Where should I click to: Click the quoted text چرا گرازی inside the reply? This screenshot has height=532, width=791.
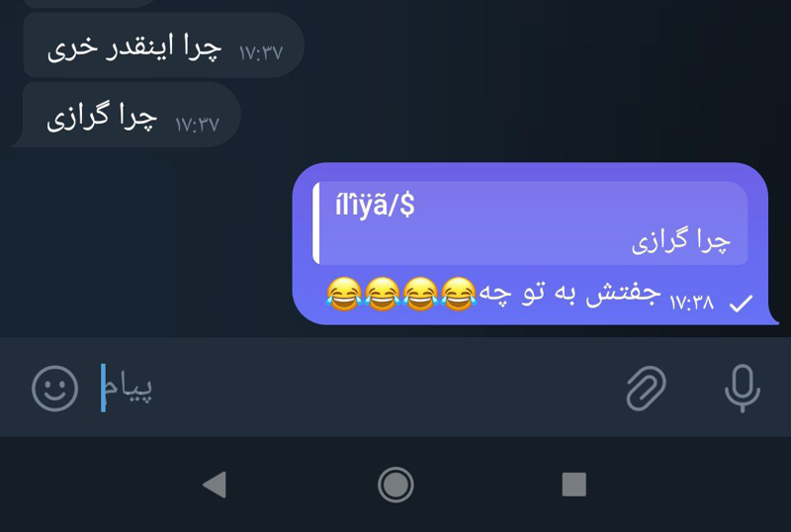coord(681,240)
